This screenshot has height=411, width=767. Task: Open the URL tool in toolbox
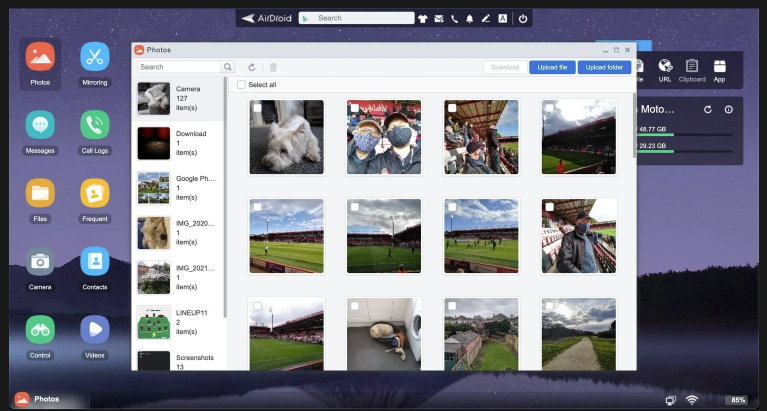(x=665, y=66)
